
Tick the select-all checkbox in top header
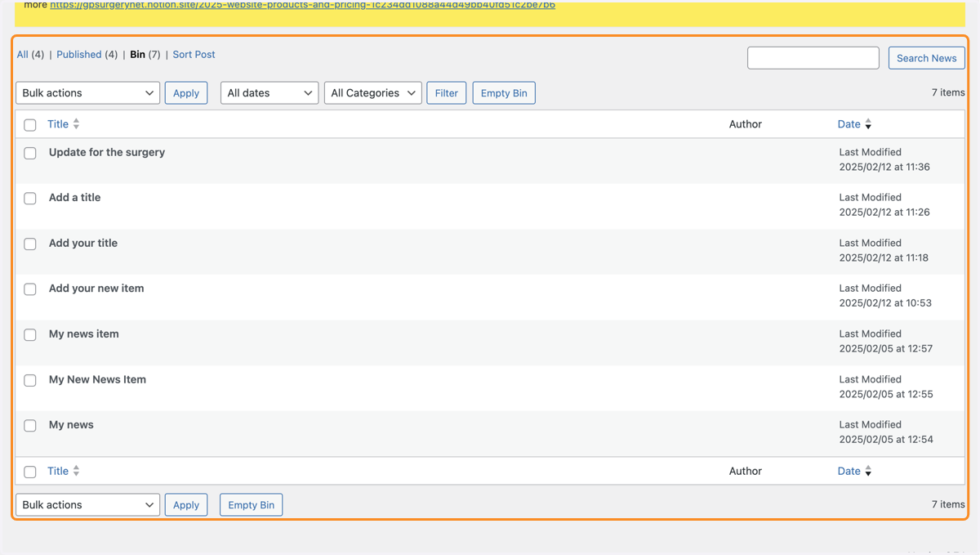(x=30, y=125)
